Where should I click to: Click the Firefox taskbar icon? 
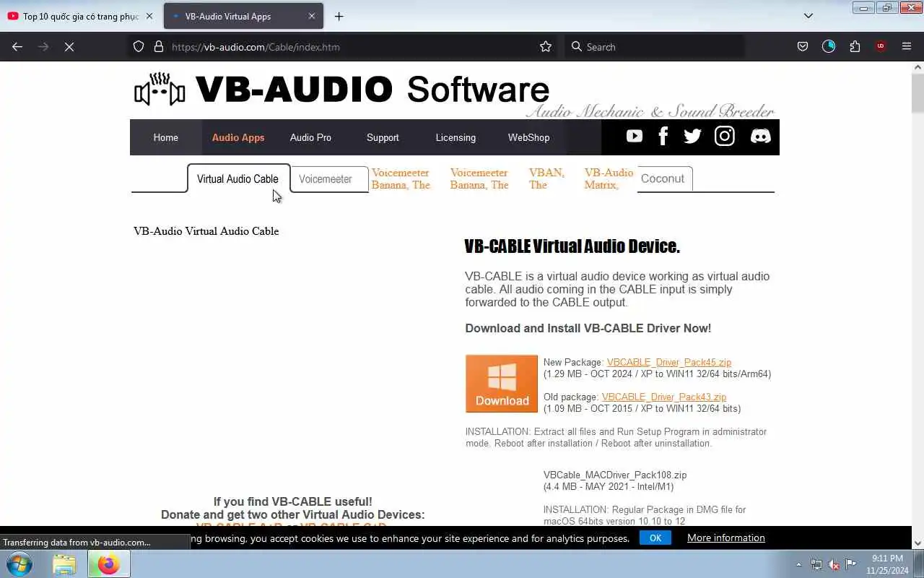tap(109, 564)
